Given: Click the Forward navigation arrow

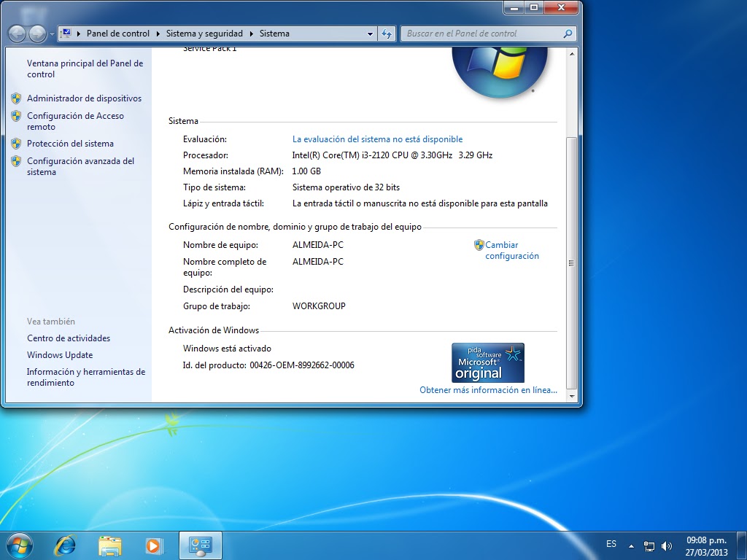Looking at the screenshot, I should 38,34.
